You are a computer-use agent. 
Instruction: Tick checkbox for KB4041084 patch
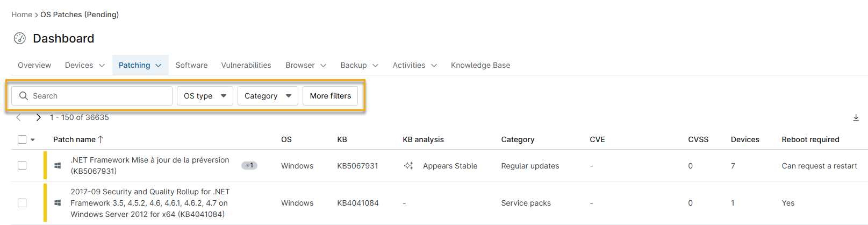(x=22, y=203)
